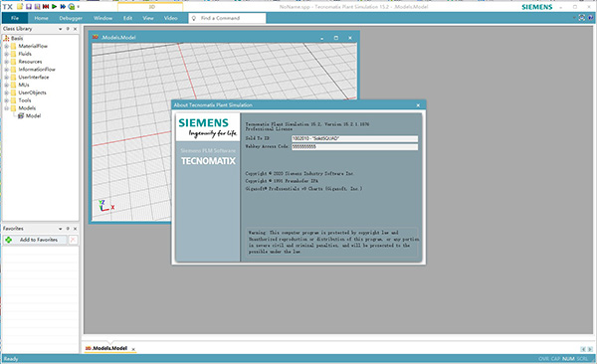This screenshot has height=364, width=597.
Task: Close the .Models.Model bottom tab
Action: 133,349
